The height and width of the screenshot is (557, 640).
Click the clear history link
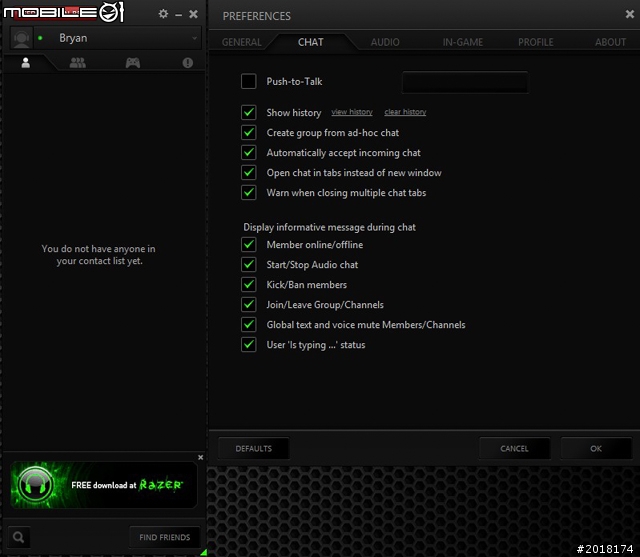point(405,112)
